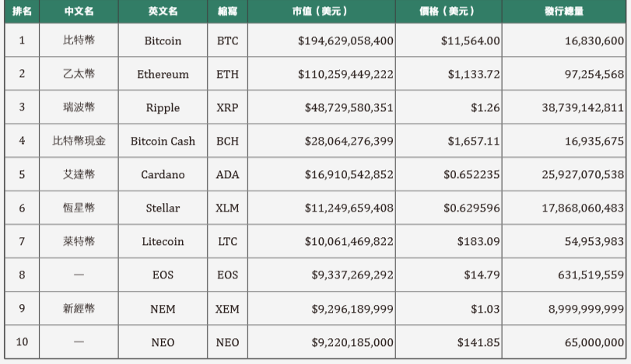
Task: Select the 萊特幣 Chinese name cell
Action: pyautogui.click(x=79, y=241)
